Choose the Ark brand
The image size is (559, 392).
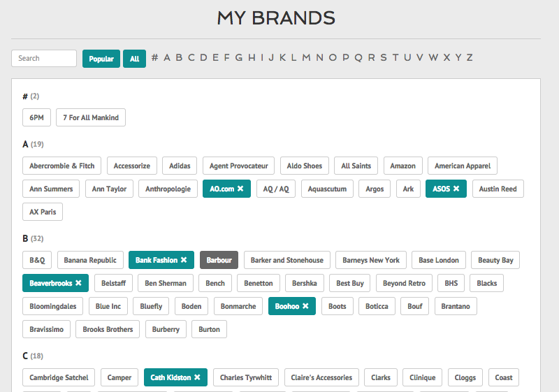(408, 189)
